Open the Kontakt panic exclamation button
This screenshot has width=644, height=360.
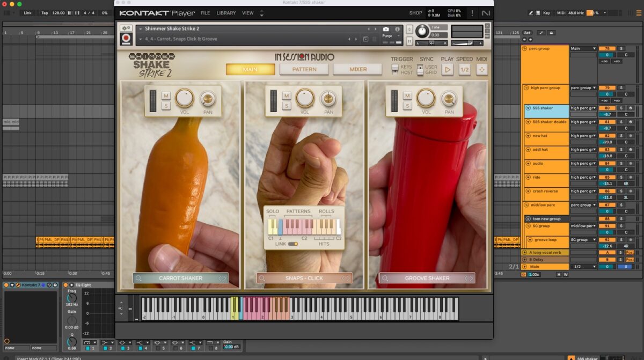click(x=472, y=13)
